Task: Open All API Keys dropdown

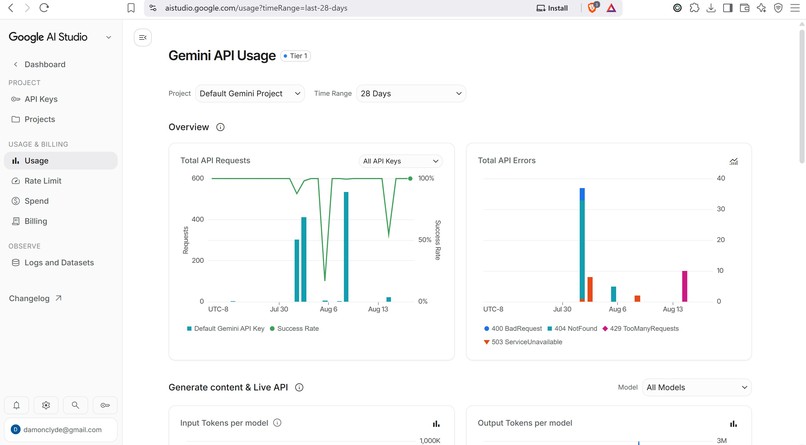Action: [x=400, y=161]
